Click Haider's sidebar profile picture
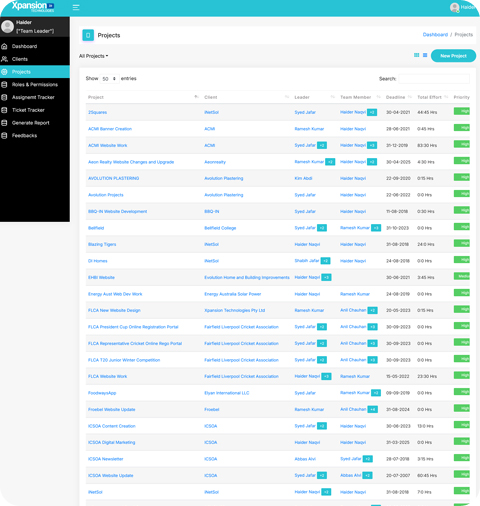Image resolution: width=480 pixels, height=506 pixels. pyautogui.click(x=7, y=26)
